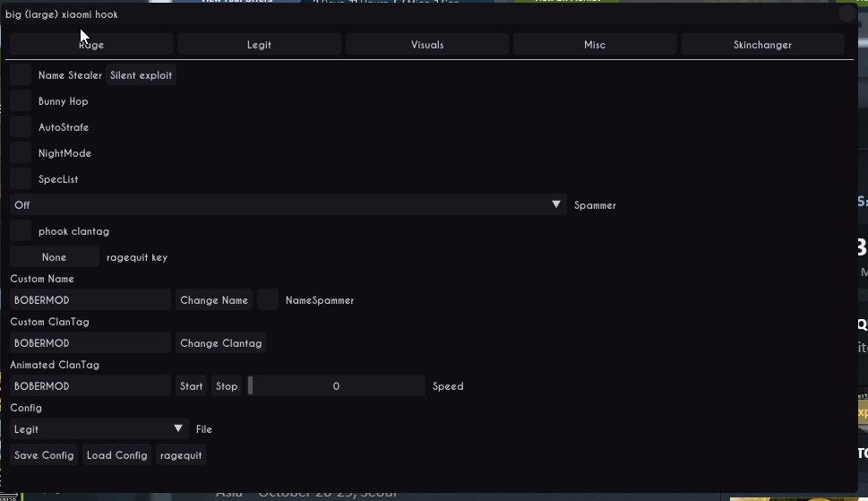Click the 'ragequit key' label

pos(137,257)
